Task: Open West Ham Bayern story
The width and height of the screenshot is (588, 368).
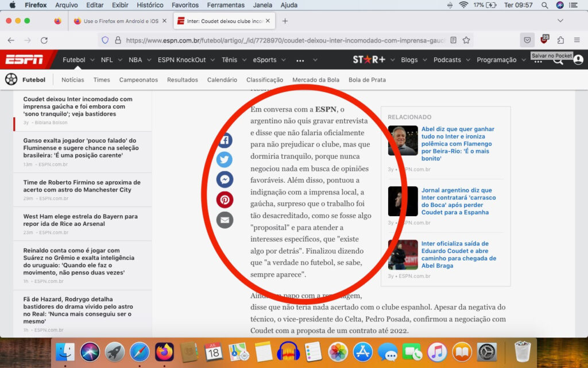Action: pyautogui.click(x=80, y=220)
